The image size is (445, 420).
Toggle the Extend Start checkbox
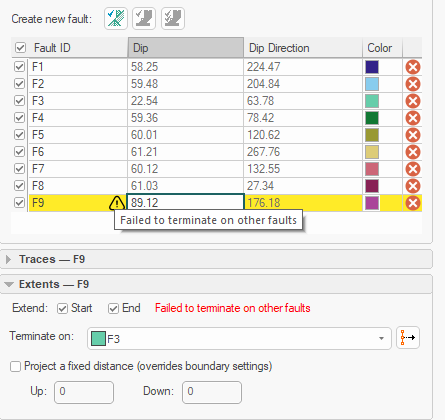[x=62, y=308]
